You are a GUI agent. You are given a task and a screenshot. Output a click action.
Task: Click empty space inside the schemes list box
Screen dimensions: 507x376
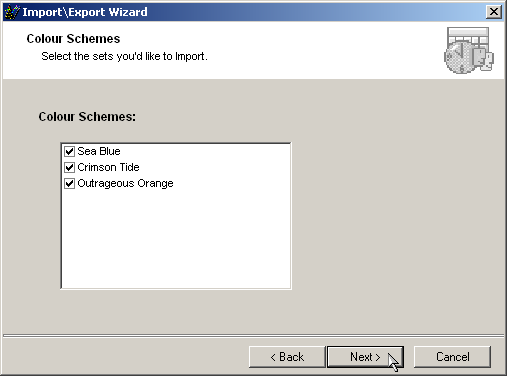176,240
